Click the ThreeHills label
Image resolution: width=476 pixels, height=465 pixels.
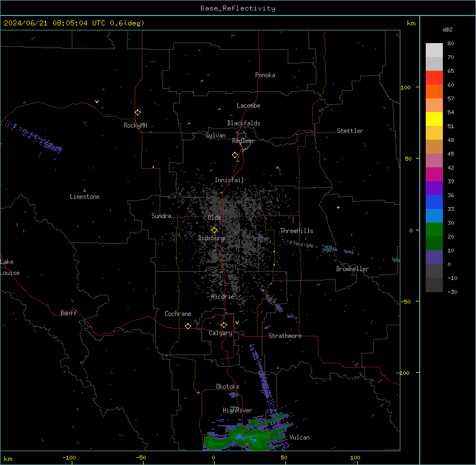(297, 231)
